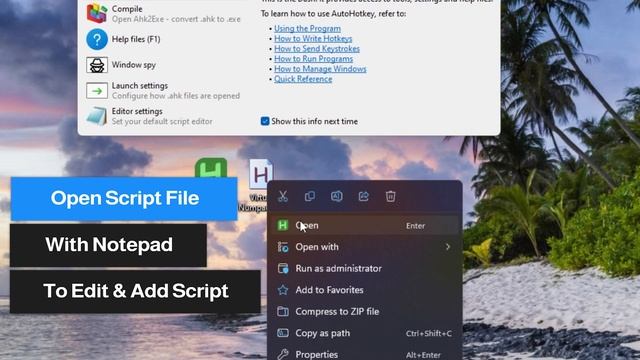Click the Copy icon in context menu
Viewport: 640px width, 360px height.
coord(310,196)
